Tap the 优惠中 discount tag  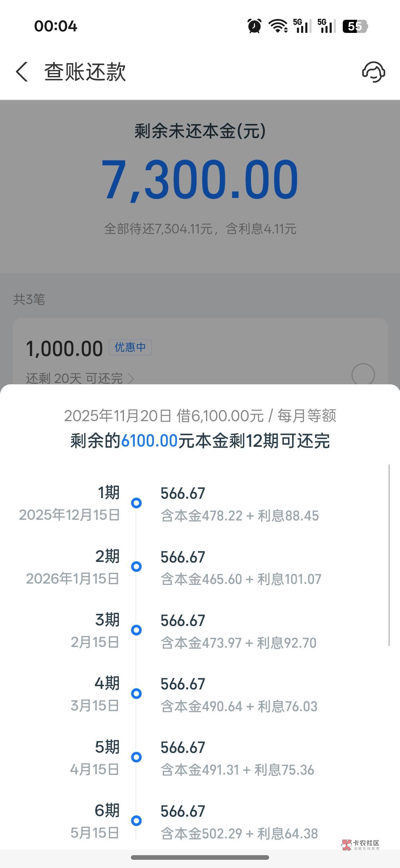[x=130, y=347]
